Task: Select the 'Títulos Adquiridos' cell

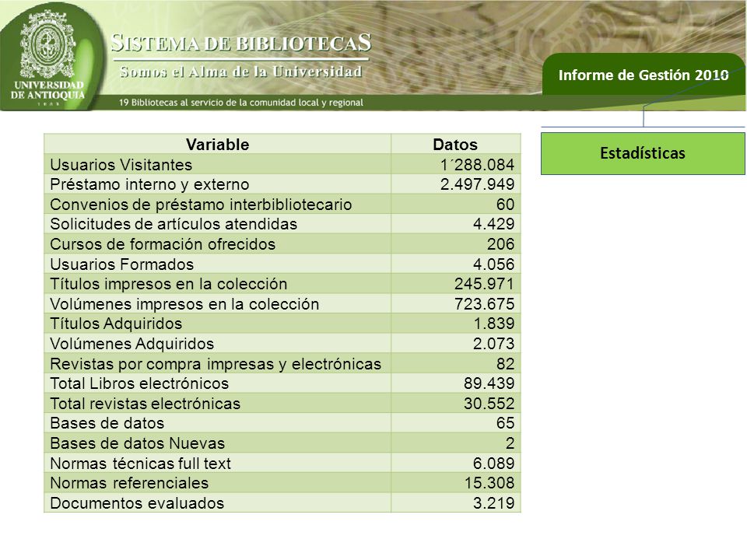Action: click(x=218, y=324)
